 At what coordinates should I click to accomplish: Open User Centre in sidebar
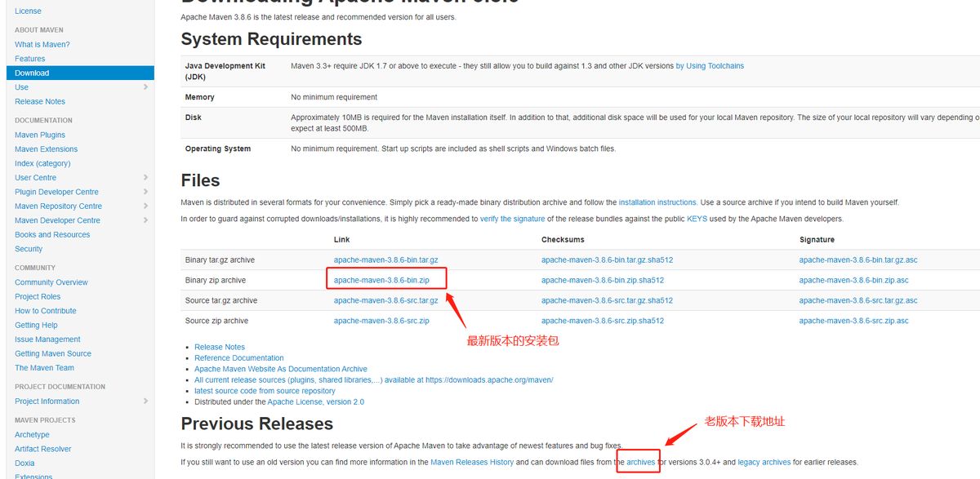36,178
